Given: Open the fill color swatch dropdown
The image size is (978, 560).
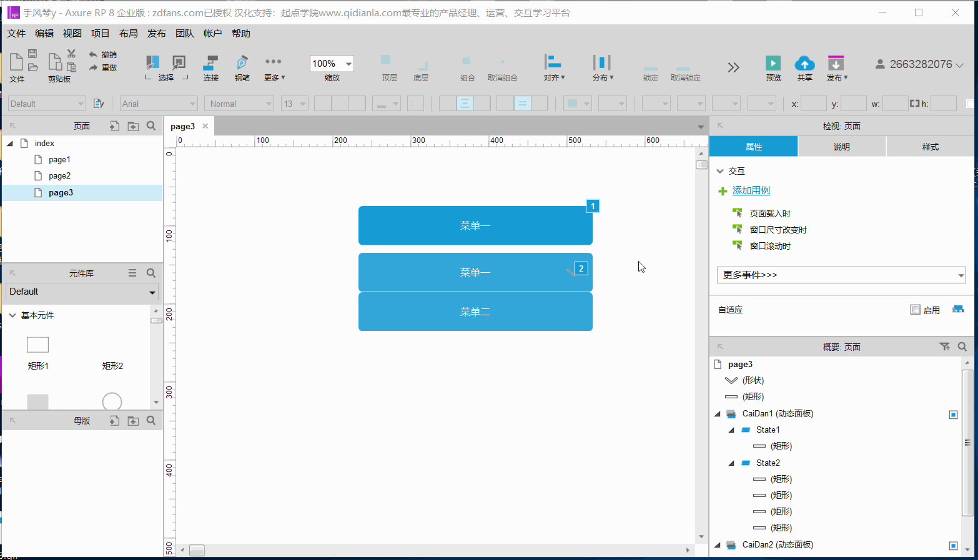Looking at the screenshot, I should tap(578, 104).
